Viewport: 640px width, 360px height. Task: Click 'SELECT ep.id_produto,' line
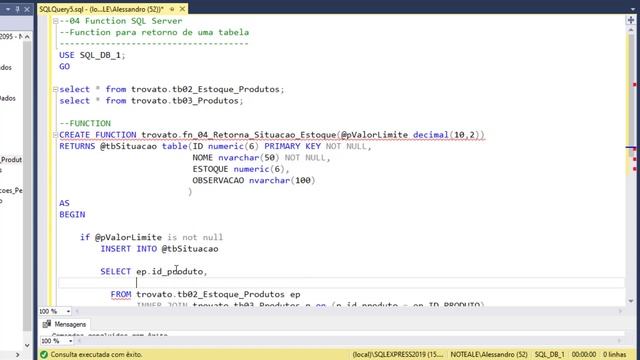click(154, 271)
